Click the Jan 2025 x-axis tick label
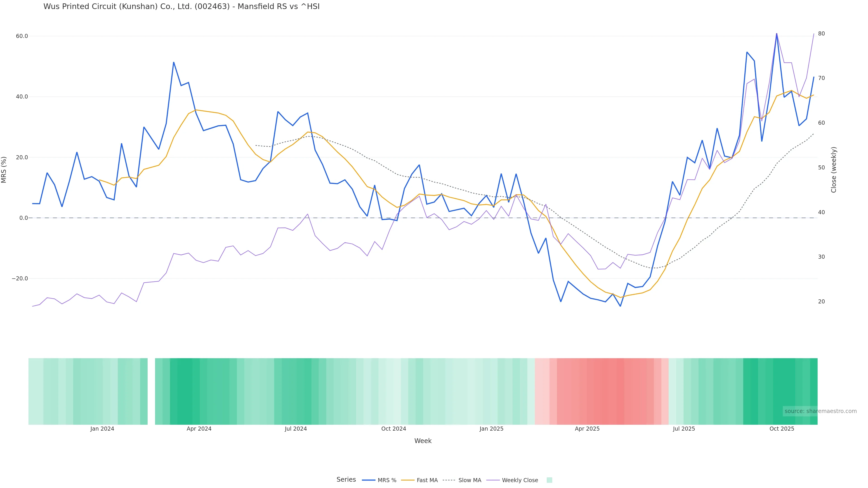Screen dimensions: 868x488 pos(491,429)
